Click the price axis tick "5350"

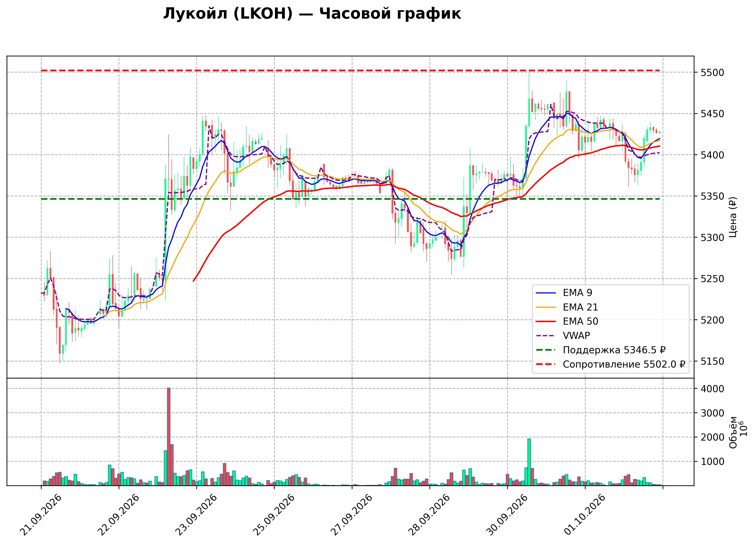(712, 196)
